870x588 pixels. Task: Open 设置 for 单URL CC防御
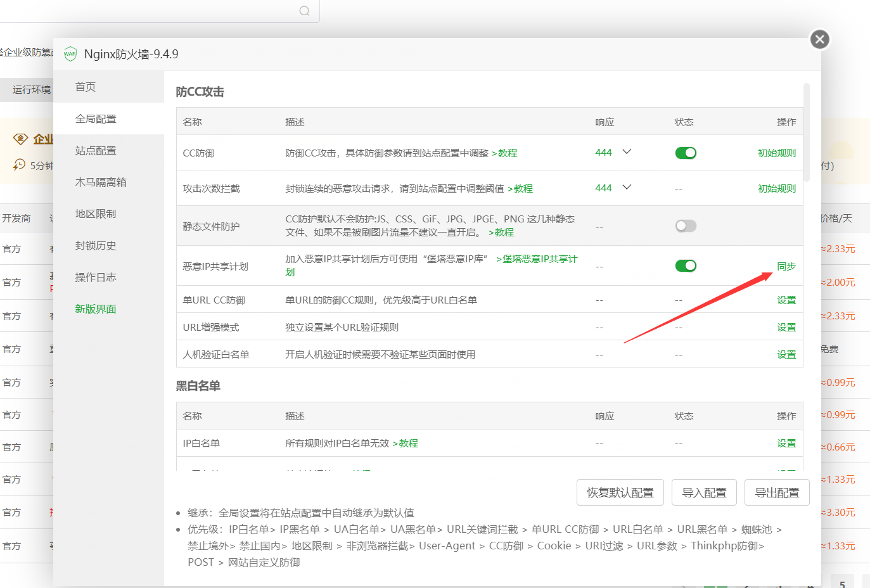[x=786, y=300]
